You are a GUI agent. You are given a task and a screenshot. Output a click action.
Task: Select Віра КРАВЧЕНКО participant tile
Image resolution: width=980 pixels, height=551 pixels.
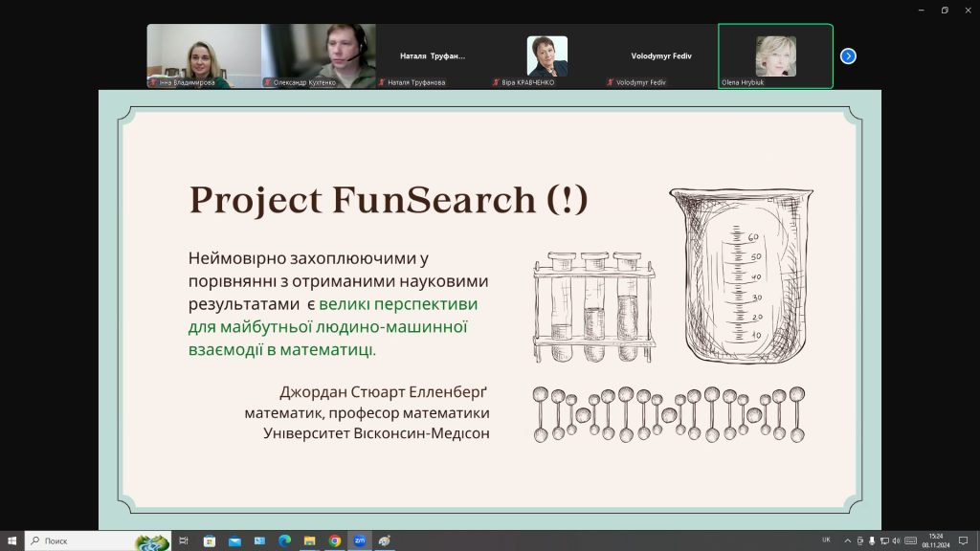546,56
